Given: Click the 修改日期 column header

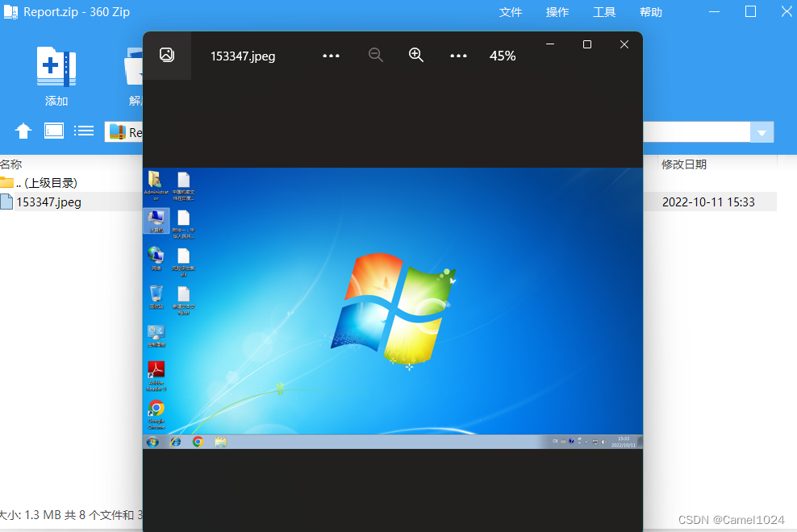Looking at the screenshot, I should [683, 164].
